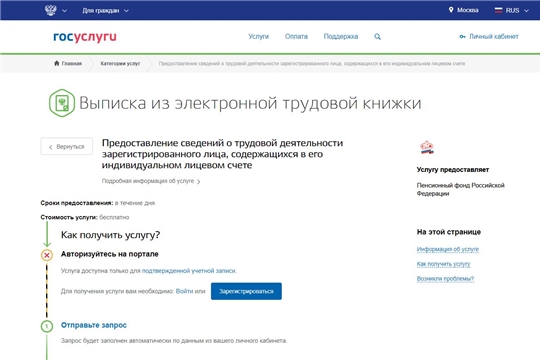The height and width of the screenshot is (360, 540).
Task: Open the RUS language dropdown
Action: point(516,11)
